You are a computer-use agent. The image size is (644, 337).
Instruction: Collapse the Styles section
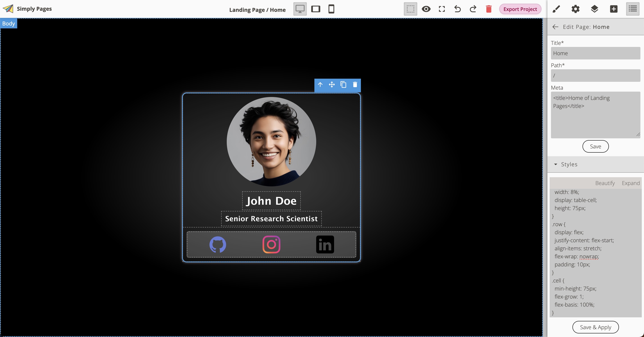coord(556,164)
